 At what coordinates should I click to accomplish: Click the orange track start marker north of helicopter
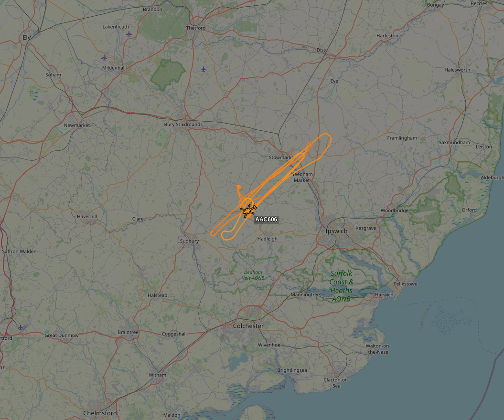point(238,187)
